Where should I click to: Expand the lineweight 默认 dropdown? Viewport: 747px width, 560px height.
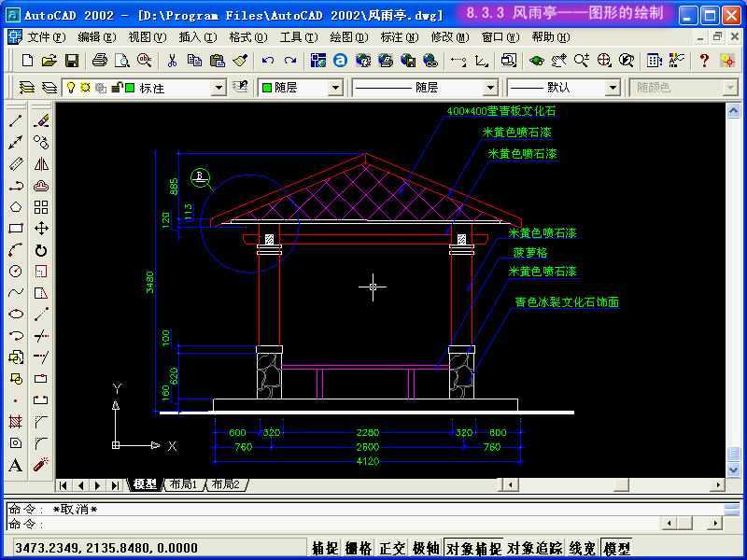(x=613, y=88)
